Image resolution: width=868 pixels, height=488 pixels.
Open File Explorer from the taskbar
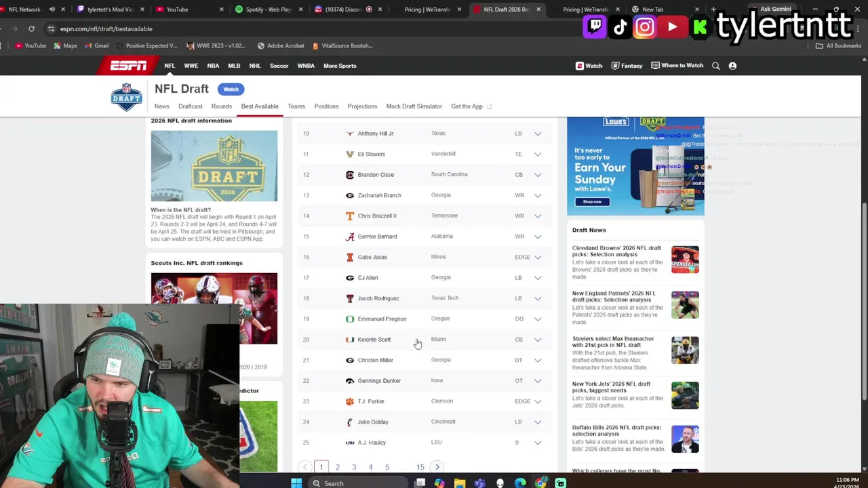point(460,483)
